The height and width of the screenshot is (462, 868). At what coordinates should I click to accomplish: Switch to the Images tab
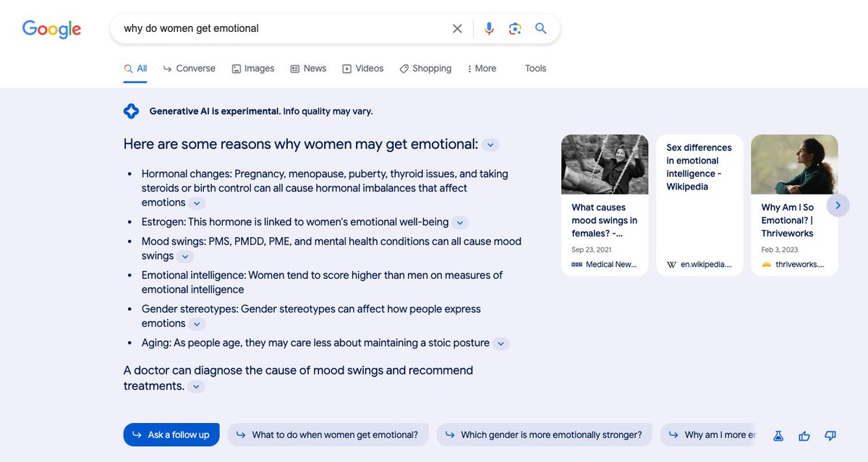click(x=252, y=69)
